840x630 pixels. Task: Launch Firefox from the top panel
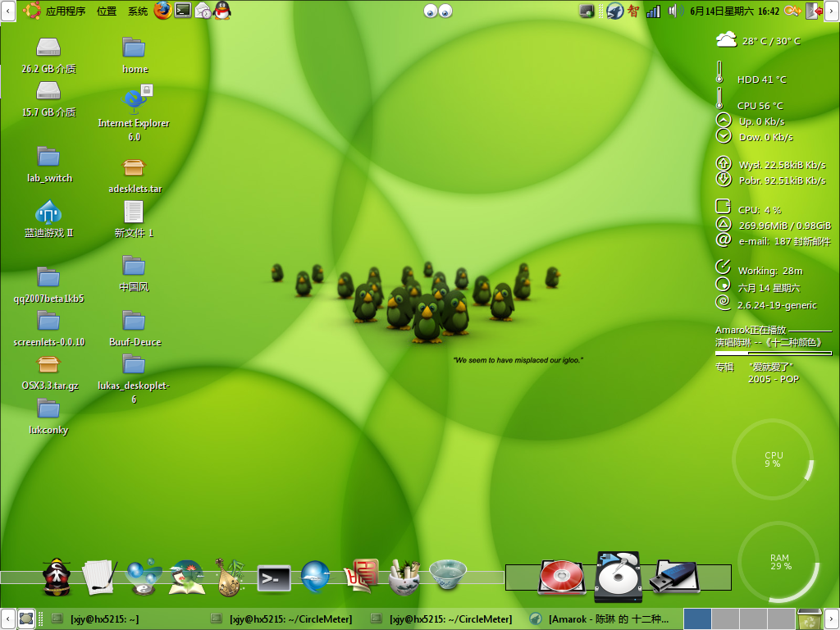click(163, 10)
